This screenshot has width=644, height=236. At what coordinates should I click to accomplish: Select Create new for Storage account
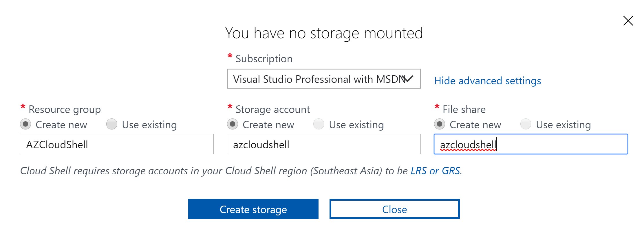[x=233, y=124]
